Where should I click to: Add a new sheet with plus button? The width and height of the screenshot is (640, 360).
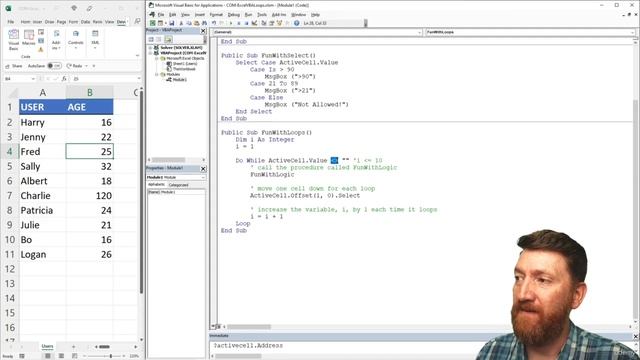coord(73,347)
